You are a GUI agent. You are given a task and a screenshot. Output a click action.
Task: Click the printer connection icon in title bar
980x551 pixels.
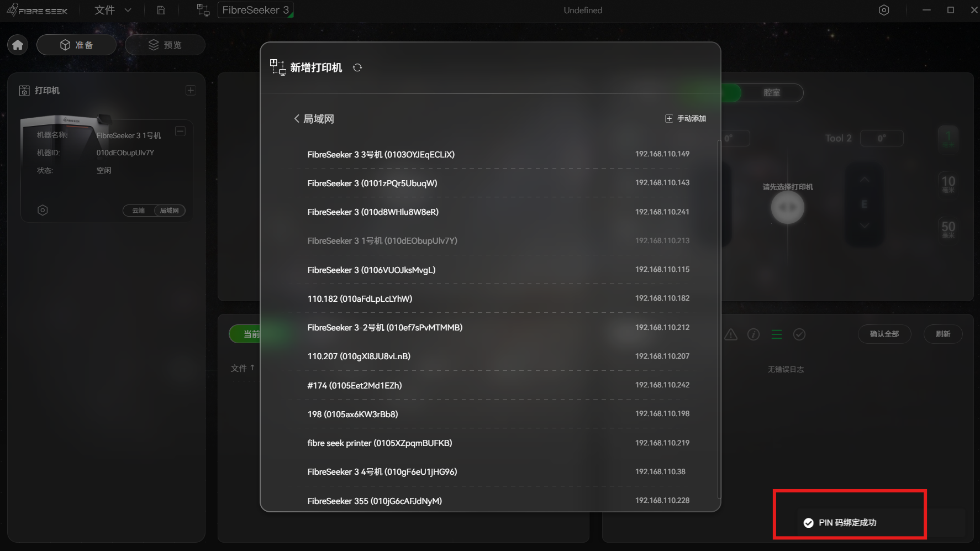click(x=203, y=10)
